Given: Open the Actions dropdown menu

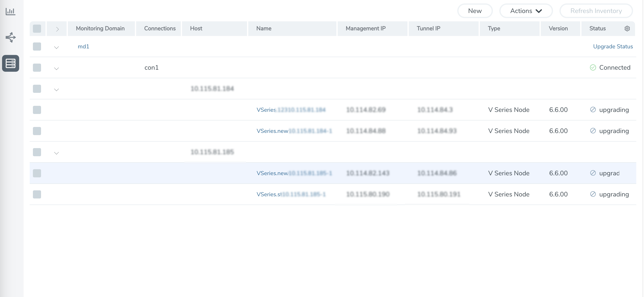Looking at the screenshot, I should (526, 11).
